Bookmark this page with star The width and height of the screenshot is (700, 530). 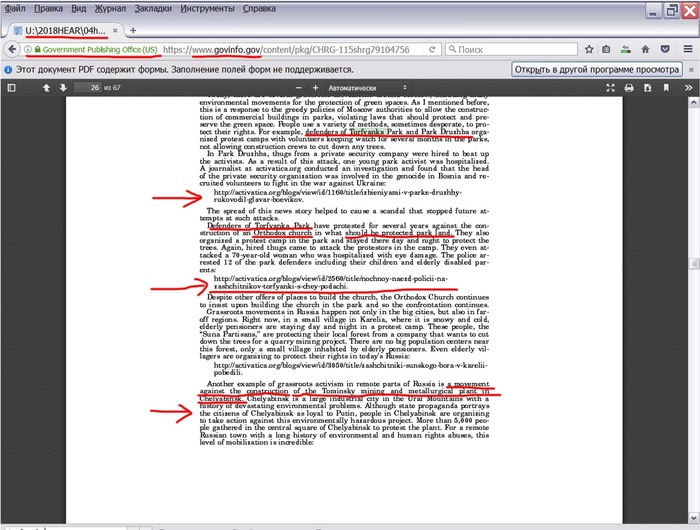pos(589,49)
